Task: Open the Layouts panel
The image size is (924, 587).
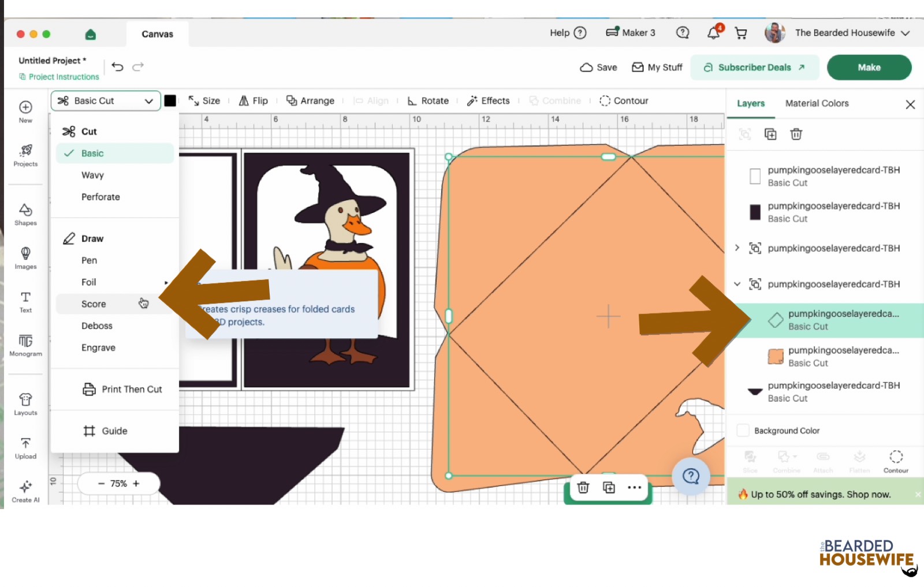Action: tap(25, 404)
